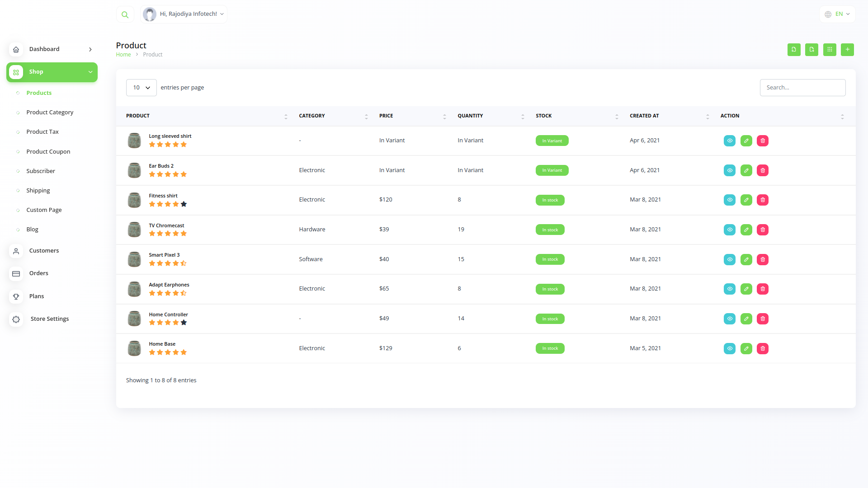868x488 pixels.
Task: Open Product Category in the sidebar
Action: point(50,113)
